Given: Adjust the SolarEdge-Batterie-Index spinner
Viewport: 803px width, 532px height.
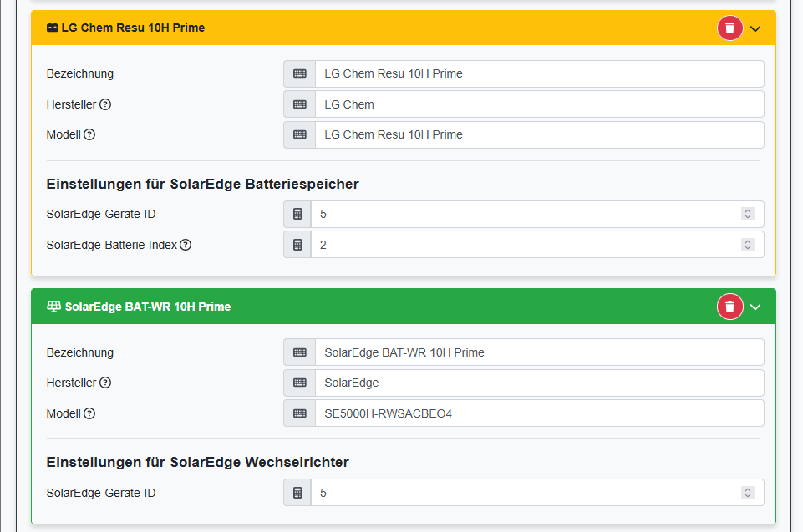Looking at the screenshot, I should pyautogui.click(x=748, y=245).
